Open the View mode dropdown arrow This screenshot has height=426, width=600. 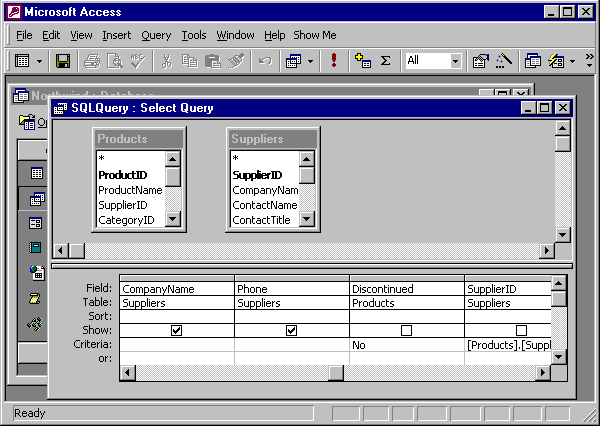[39, 61]
